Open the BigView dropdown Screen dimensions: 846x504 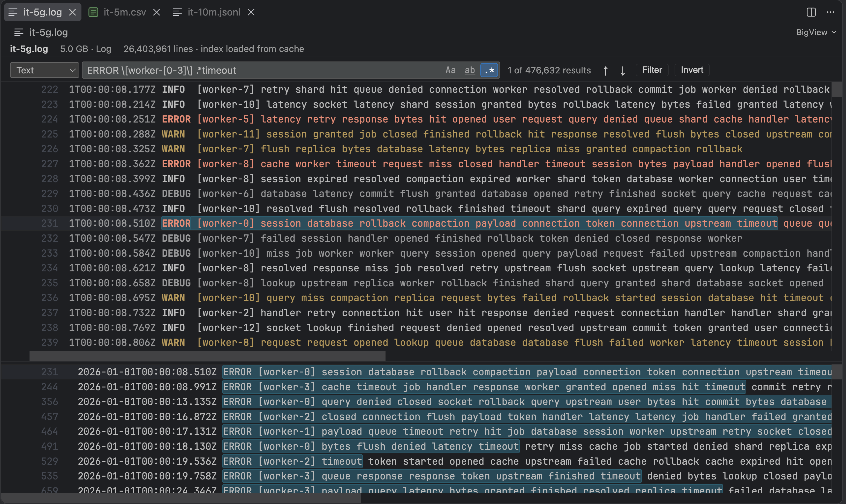pos(816,32)
